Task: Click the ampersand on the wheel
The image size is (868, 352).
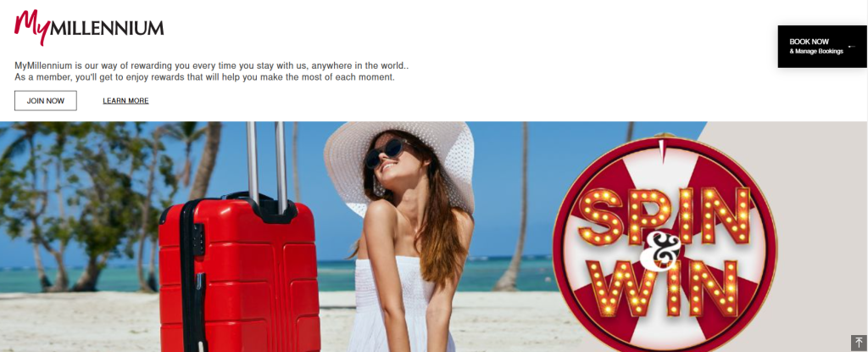Action: [658, 250]
